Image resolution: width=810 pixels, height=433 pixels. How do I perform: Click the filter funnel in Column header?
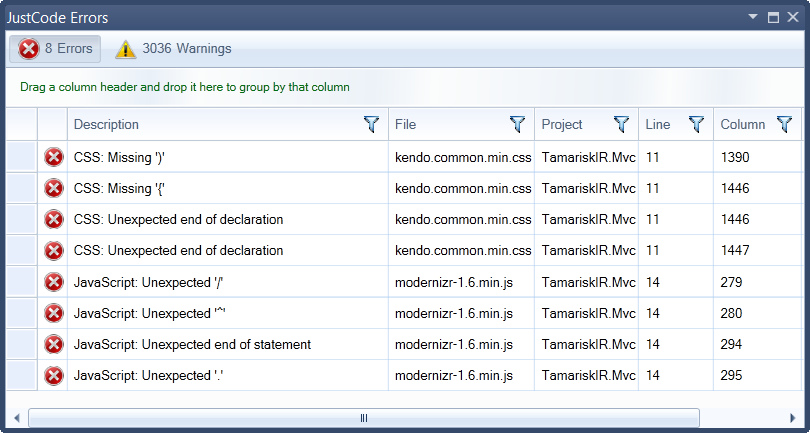pyautogui.click(x=784, y=124)
